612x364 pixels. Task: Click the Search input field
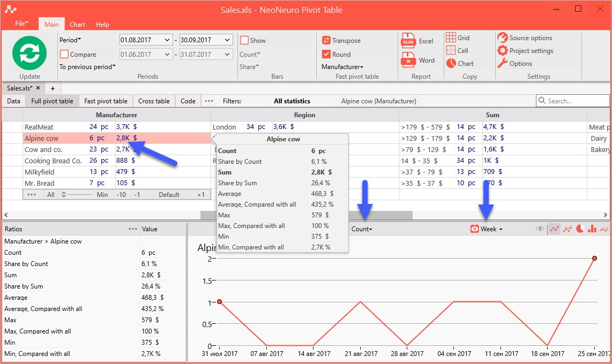pyautogui.click(x=572, y=101)
